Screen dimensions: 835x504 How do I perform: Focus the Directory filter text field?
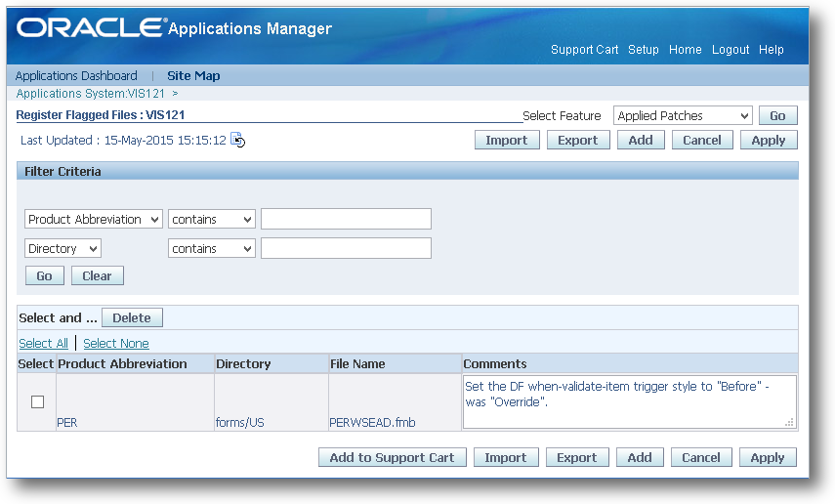coord(346,248)
